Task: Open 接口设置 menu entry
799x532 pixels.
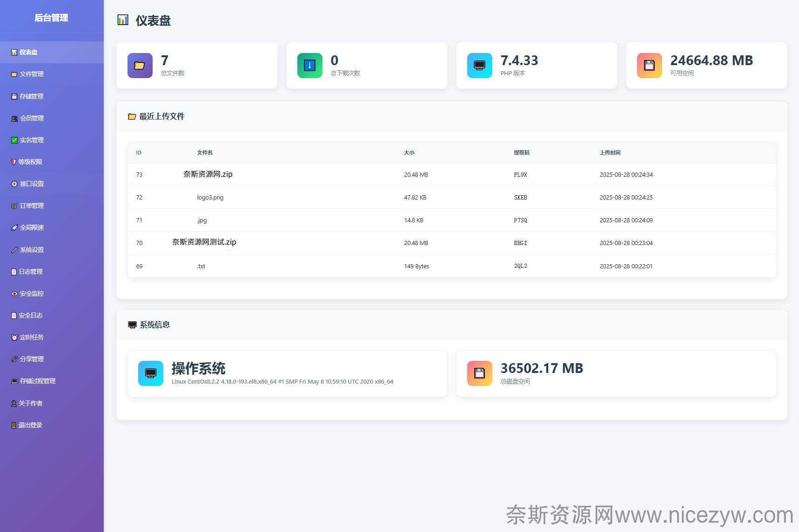Action: click(x=31, y=184)
